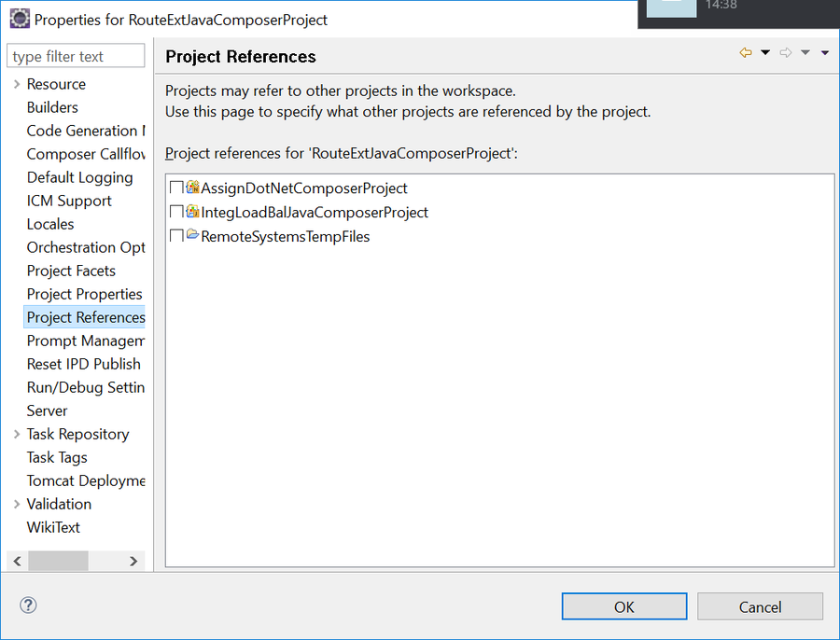Click the Cancel button

coord(760,606)
